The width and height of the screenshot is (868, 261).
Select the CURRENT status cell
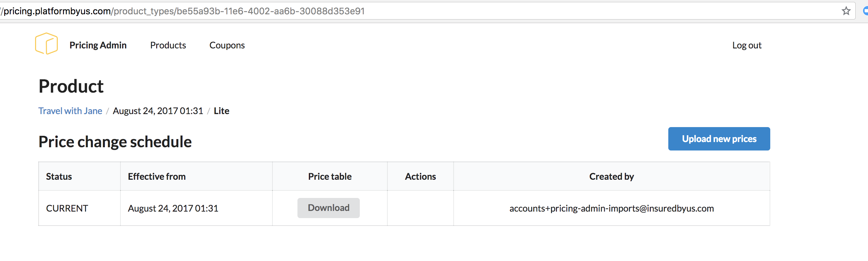[67, 208]
